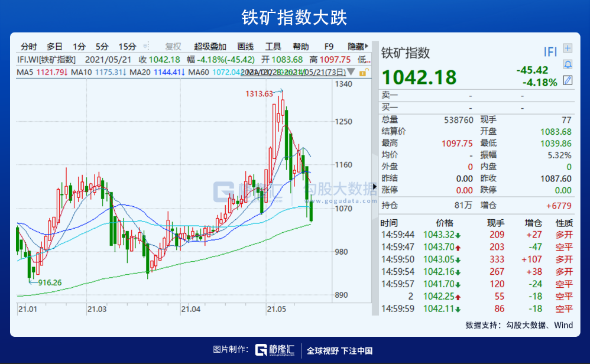Click the IFI ticker code link
The height and width of the screenshot is (364, 590).
pos(550,52)
